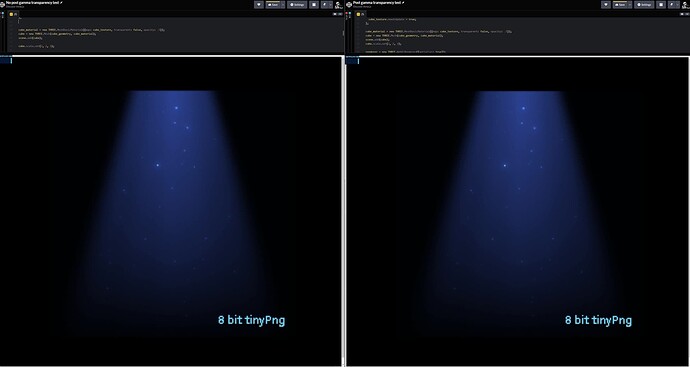Image resolution: width=690 pixels, height=367 pixels.
Task: Click the pin icon in left pen header
Action: tap(325, 4)
